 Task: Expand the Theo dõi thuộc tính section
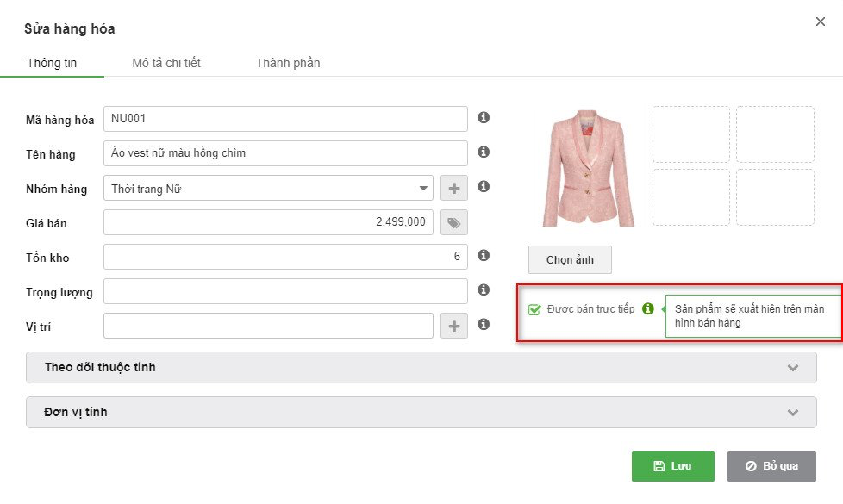[x=421, y=367]
